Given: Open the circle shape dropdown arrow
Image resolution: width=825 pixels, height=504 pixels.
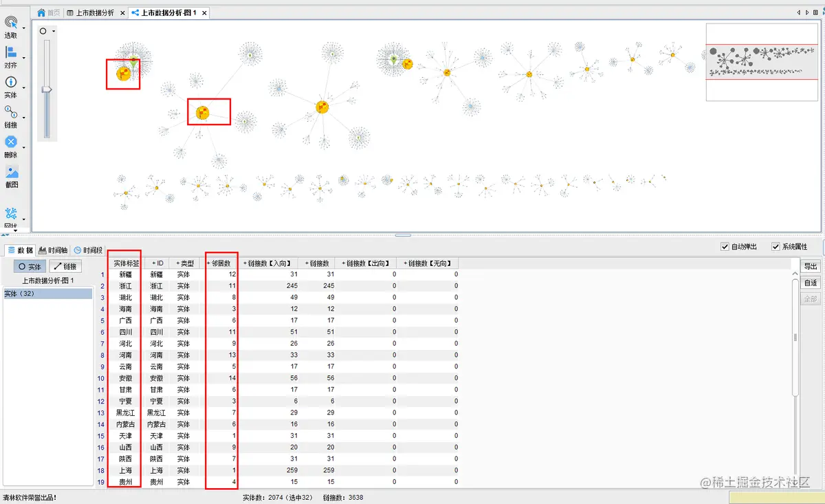Looking at the screenshot, I should click(54, 32).
